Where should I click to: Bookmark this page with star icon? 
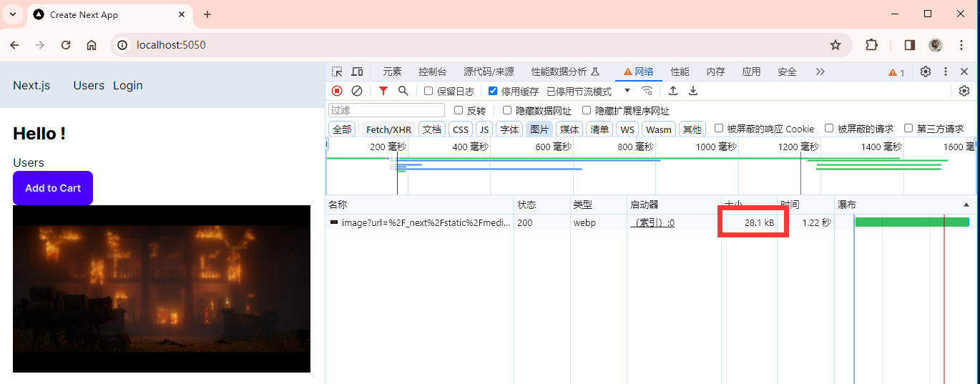[836, 45]
